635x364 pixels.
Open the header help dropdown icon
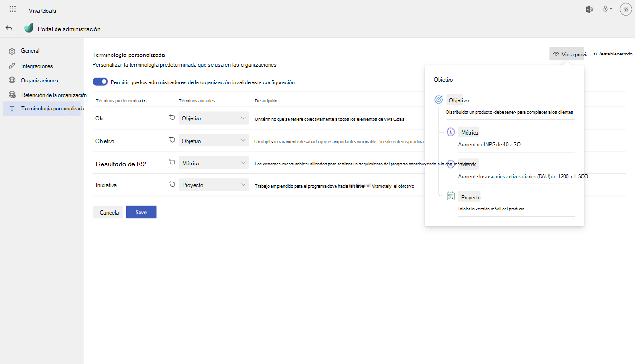point(607,9)
